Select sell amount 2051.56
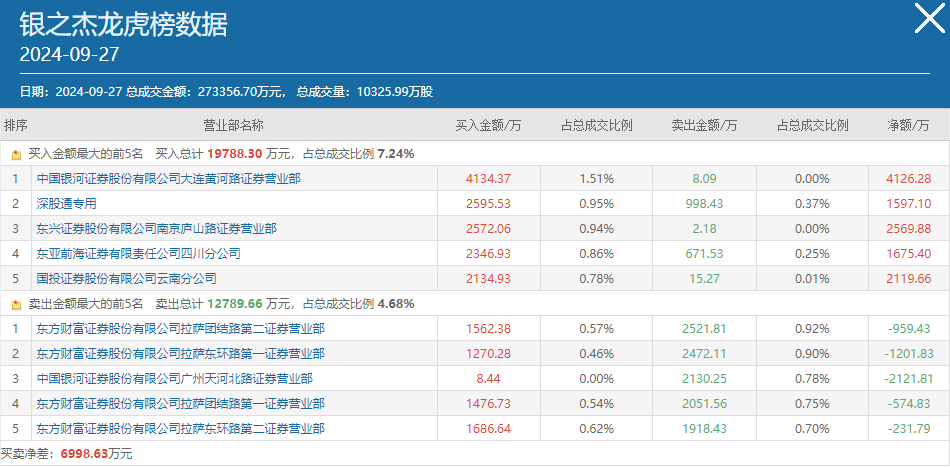The image size is (950, 467). pos(705,403)
